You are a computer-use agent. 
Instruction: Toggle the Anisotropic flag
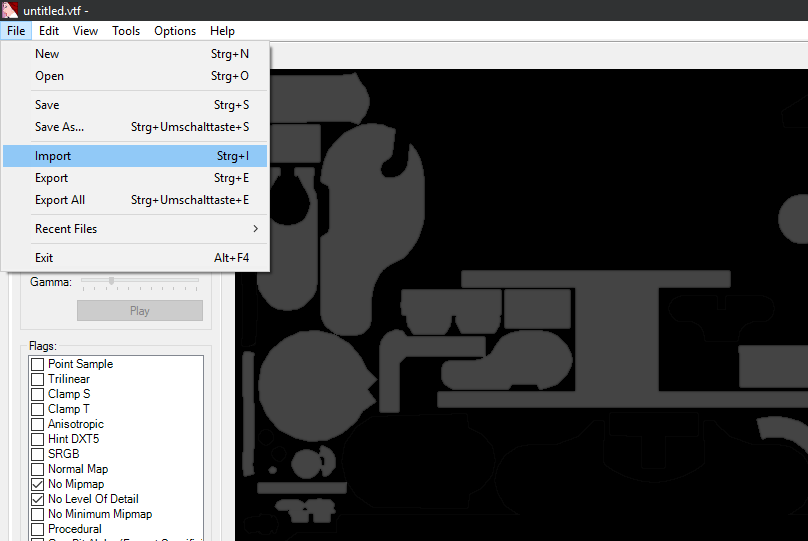[37, 424]
